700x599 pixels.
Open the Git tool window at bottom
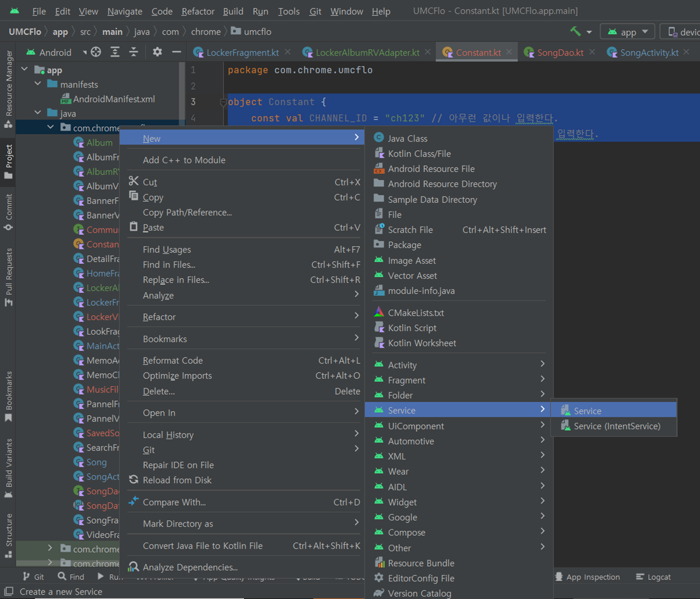click(33, 577)
